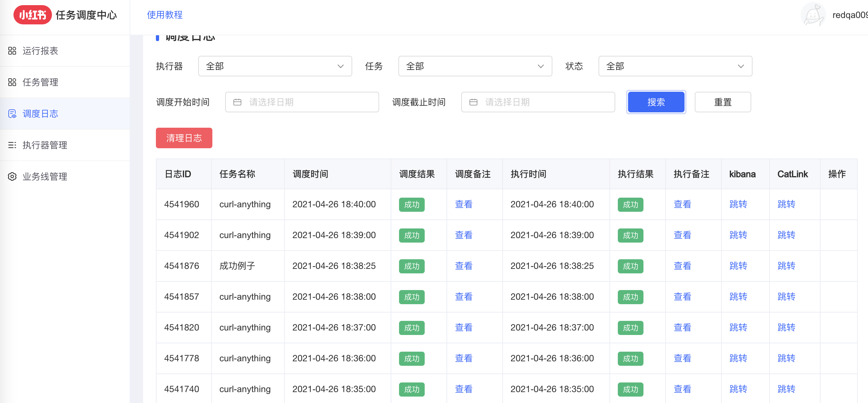Click the 业务线管理 gear icon in the sidebar
This screenshot has width=868, height=403.
click(12, 176)
